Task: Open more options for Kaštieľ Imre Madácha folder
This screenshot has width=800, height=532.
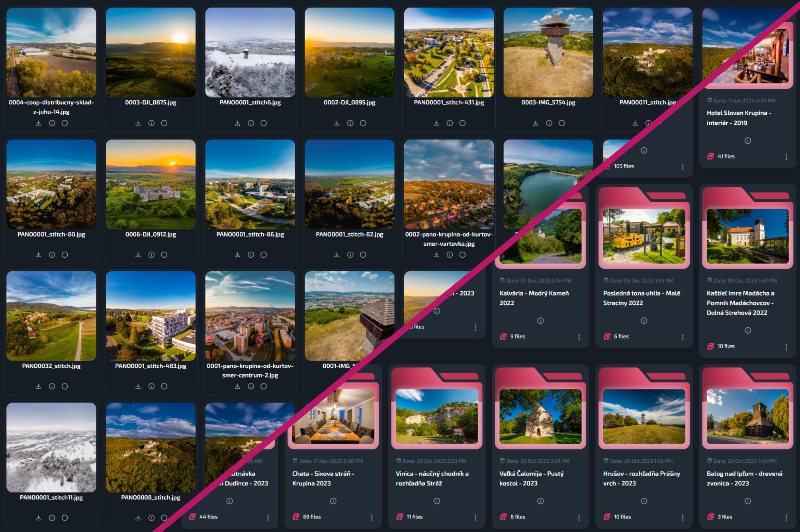Action: [786, 347]
